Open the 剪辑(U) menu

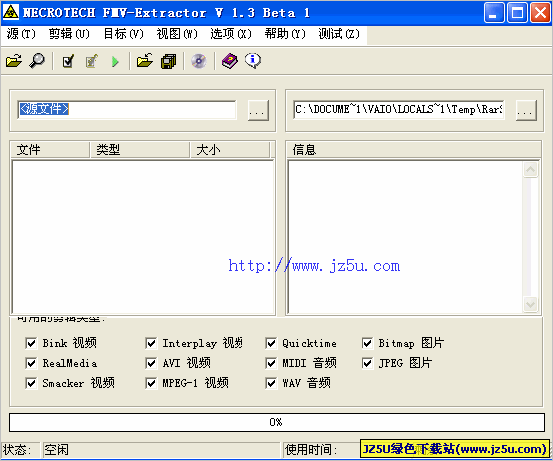coord(69,34)
